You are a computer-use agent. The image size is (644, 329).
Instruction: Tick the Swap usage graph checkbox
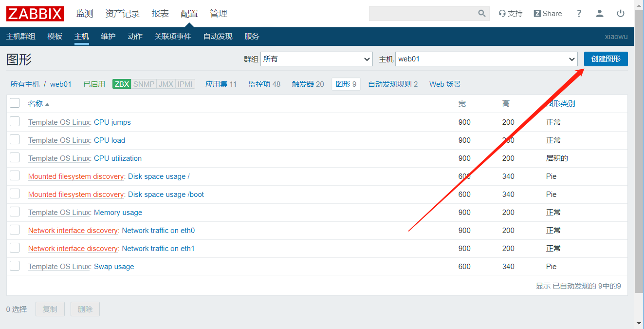[x=15, y=266]
